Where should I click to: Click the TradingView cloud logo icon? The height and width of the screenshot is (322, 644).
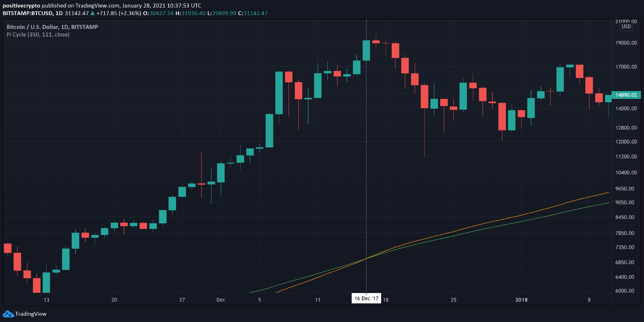(8, 314)
